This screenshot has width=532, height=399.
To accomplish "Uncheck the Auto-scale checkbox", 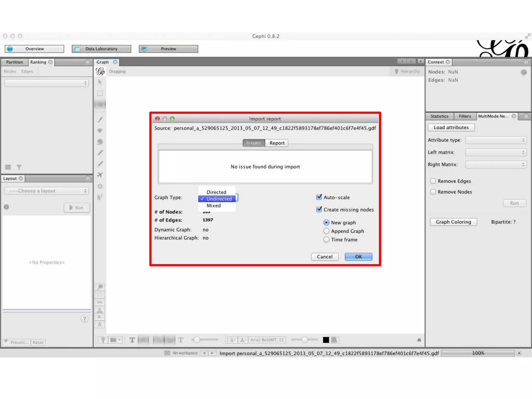I will tap(319, 197).
